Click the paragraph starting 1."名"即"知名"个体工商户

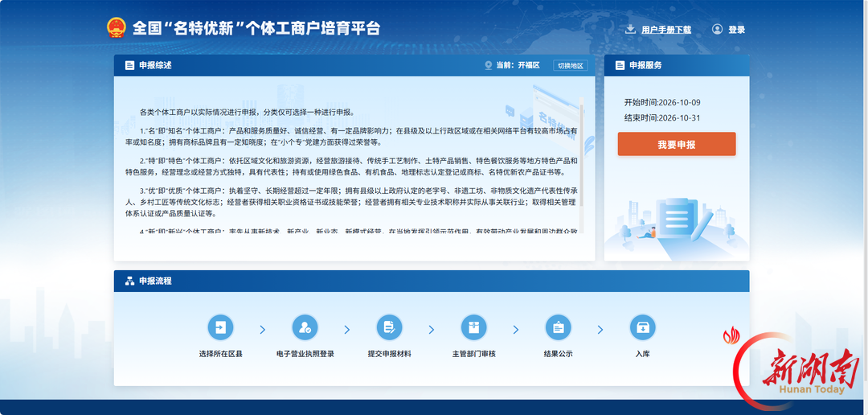351,136
